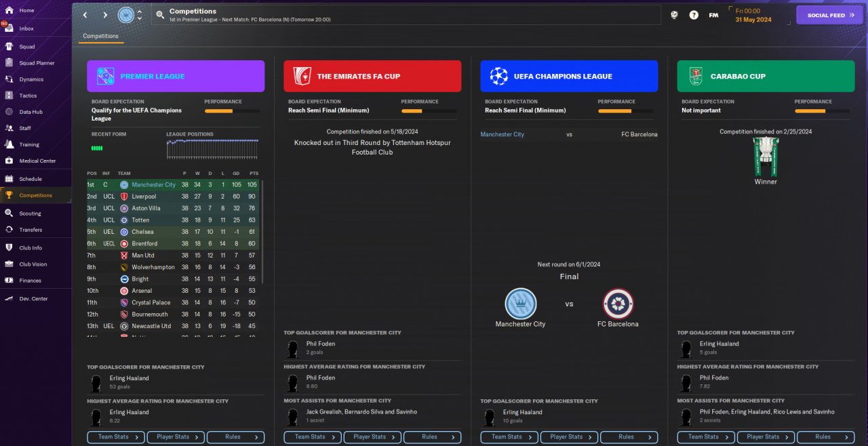Go forward with the right navigation arrow
The height and width of the screenshot is (446, 868).
(105, 15)
